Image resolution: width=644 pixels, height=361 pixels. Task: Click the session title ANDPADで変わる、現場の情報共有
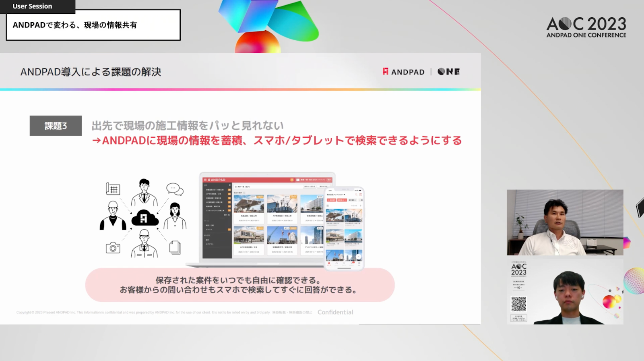[75, 25]
